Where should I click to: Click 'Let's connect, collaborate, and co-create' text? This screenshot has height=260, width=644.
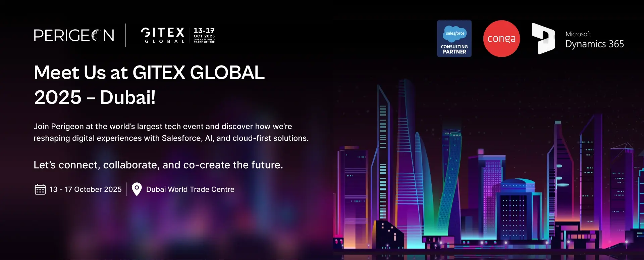[158, 165]
